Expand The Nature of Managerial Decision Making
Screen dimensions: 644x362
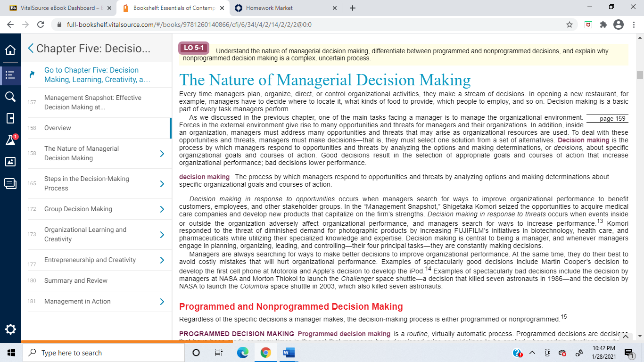pos(162,153)
